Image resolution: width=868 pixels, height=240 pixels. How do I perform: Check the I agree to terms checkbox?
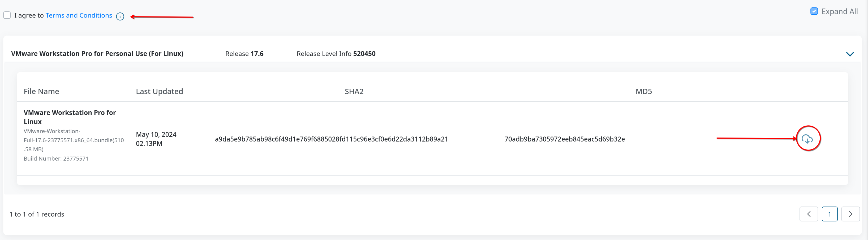click(7, 15)
